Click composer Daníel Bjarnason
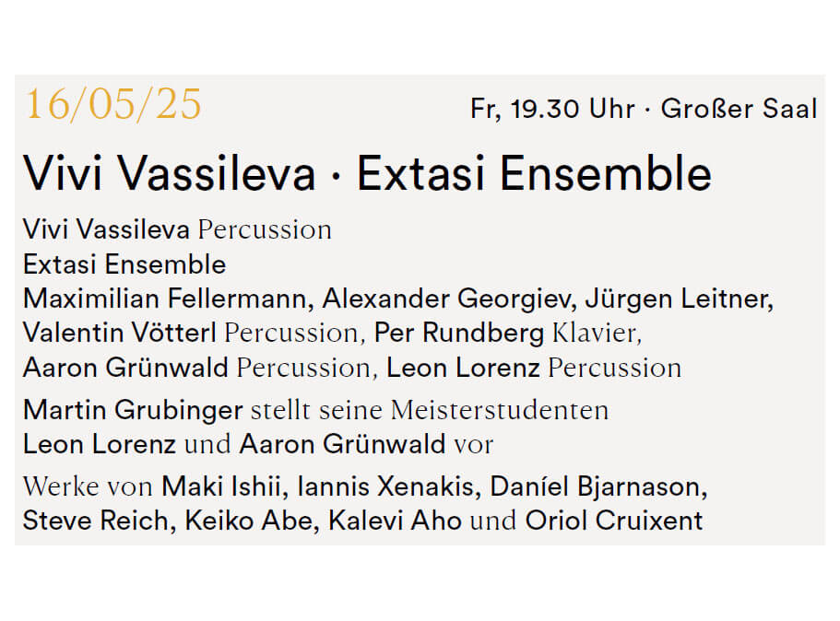Screen dimensions: 840x621 pos(595,487)
